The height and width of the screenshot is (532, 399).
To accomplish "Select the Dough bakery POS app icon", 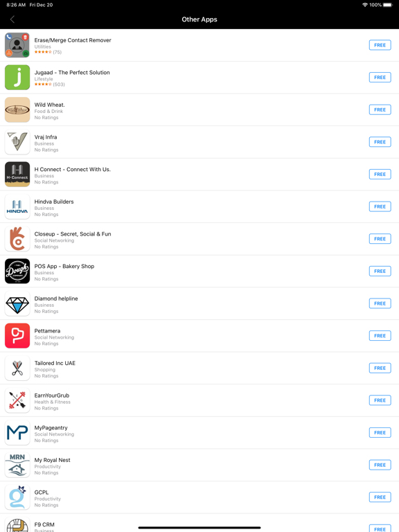I will [17, 271].
